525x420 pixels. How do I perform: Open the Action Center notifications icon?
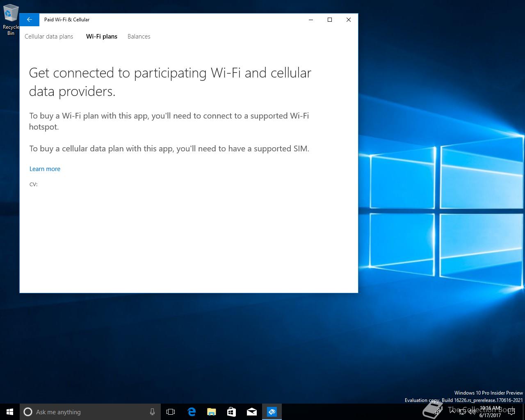[x=511, y=412]
